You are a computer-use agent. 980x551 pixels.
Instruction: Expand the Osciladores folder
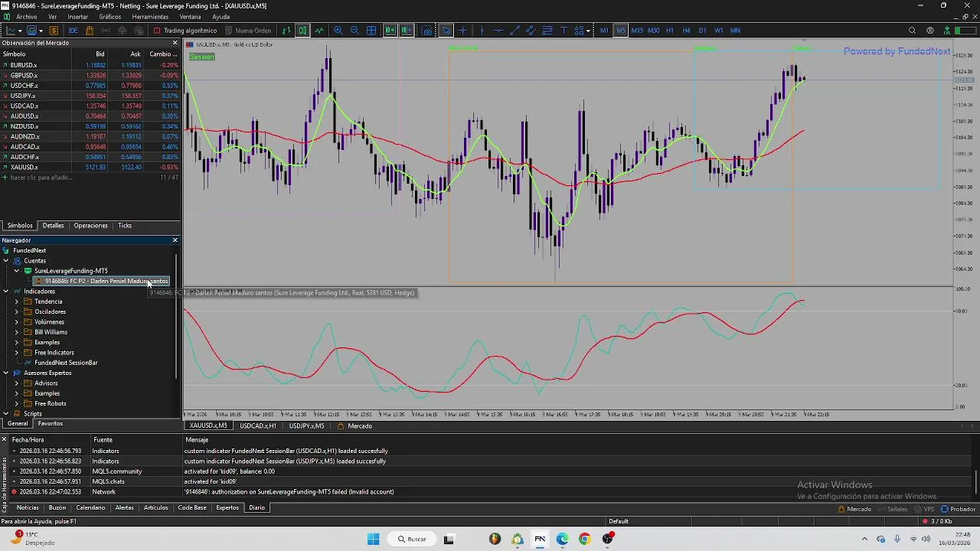tap(17, 311)
